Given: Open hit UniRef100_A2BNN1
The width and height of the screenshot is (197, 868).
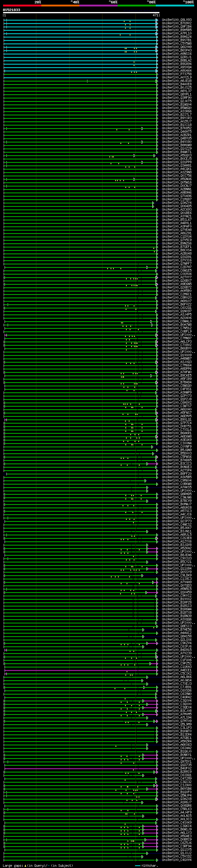Looking at the screenshot, I should (177, 189).
